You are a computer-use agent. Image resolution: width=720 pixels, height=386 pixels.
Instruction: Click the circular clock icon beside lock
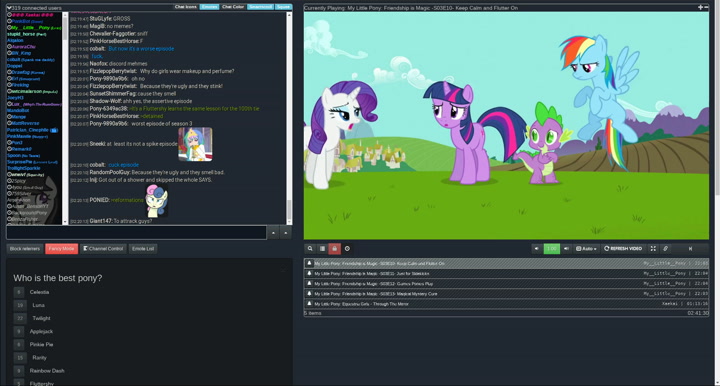point(347,249)
